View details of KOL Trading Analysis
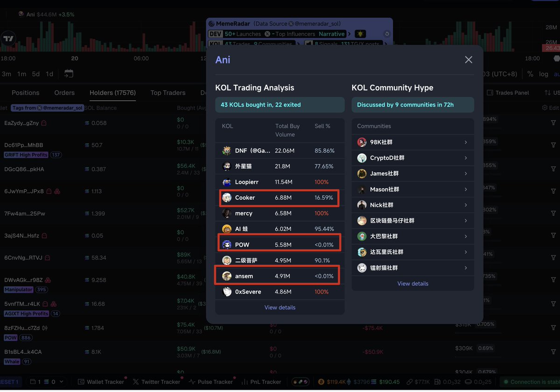 pyautogui.click(x=280, y=307)
